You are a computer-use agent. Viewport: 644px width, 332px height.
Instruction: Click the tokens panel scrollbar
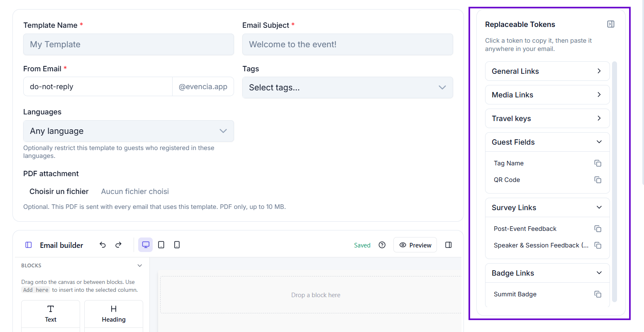[615, 182]
